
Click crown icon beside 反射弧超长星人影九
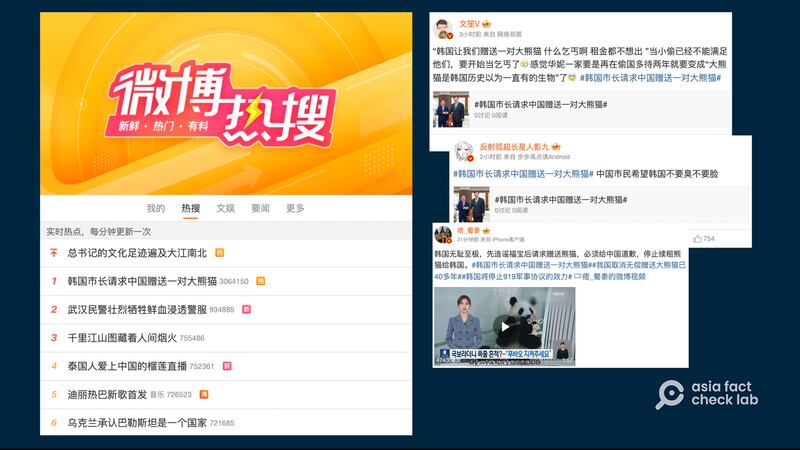(x=556, y=147)
